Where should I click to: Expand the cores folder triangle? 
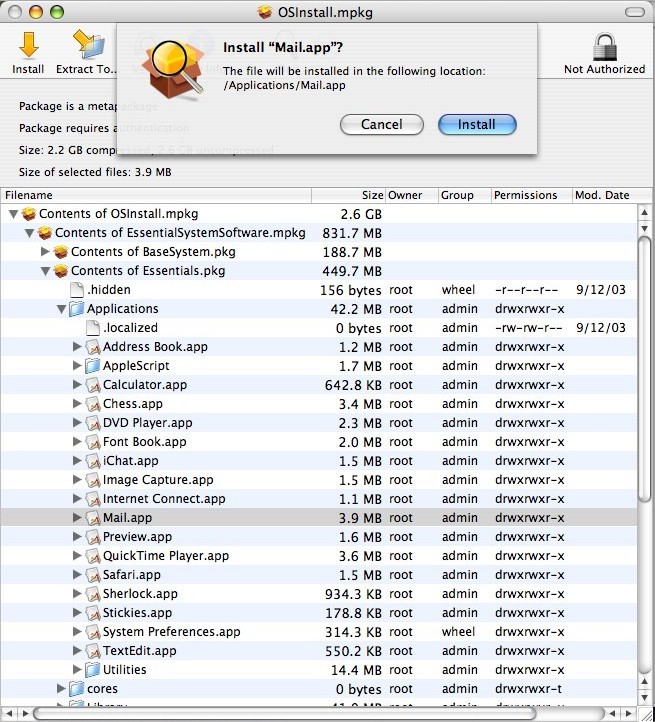(61, 688)
